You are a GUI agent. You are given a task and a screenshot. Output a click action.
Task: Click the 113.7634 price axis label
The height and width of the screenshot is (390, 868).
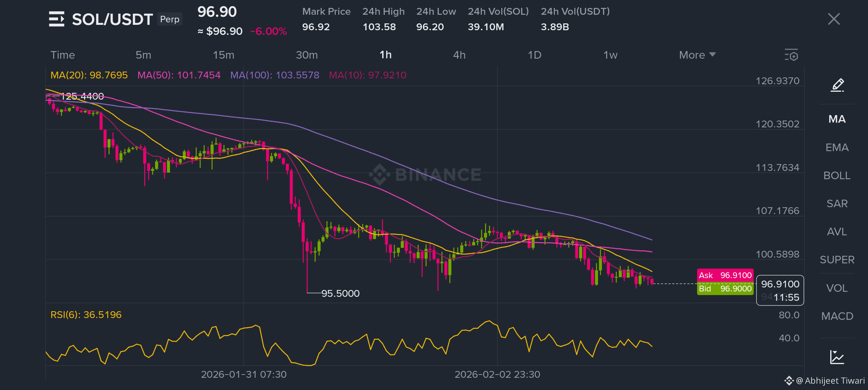(x=777, y=168)
